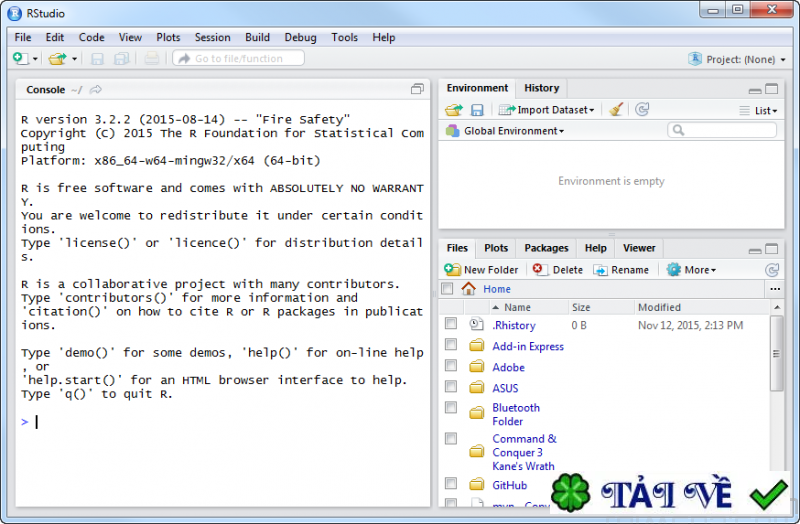Click the save workspace floppy icon
Viewport: 800px width, 524px height.
477,110
